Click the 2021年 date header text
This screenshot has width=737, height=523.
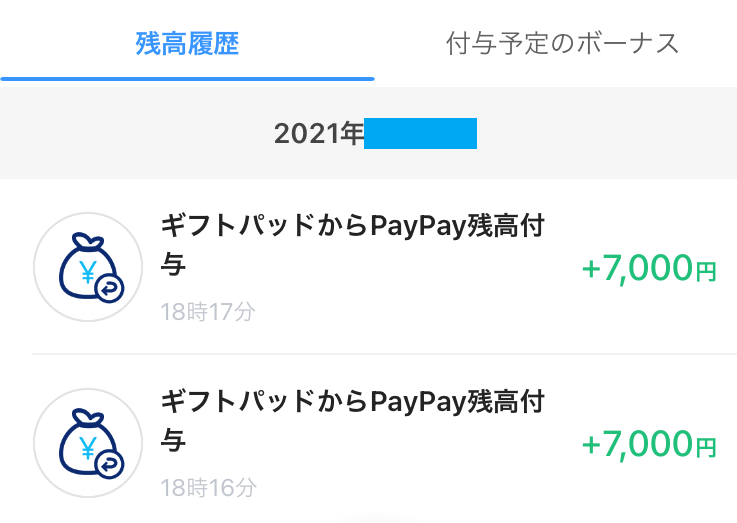pos(319,134)
